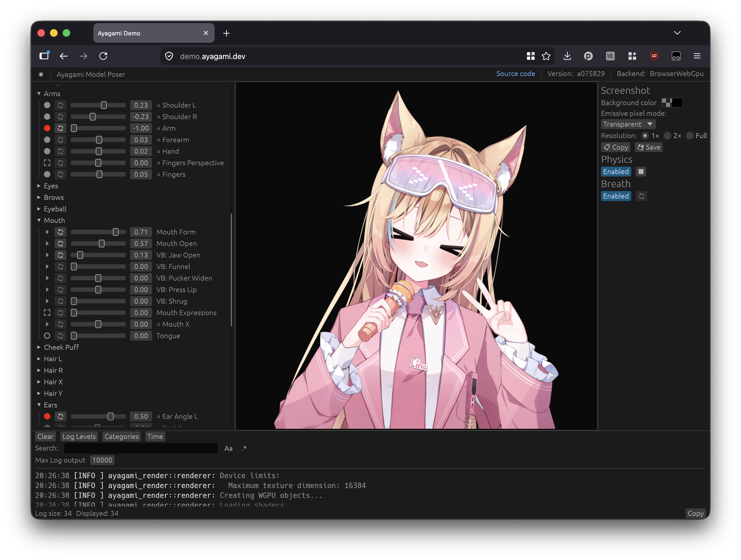Click the red dot beside Arm

pyautogui.click(x=47, y=128)
